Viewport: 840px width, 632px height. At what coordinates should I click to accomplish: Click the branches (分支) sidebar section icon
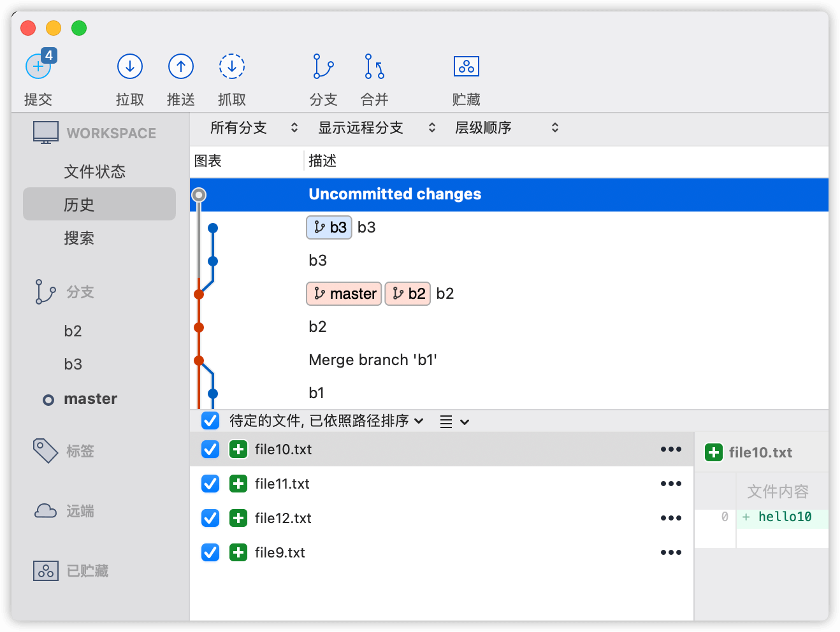[x=46, y=292]
